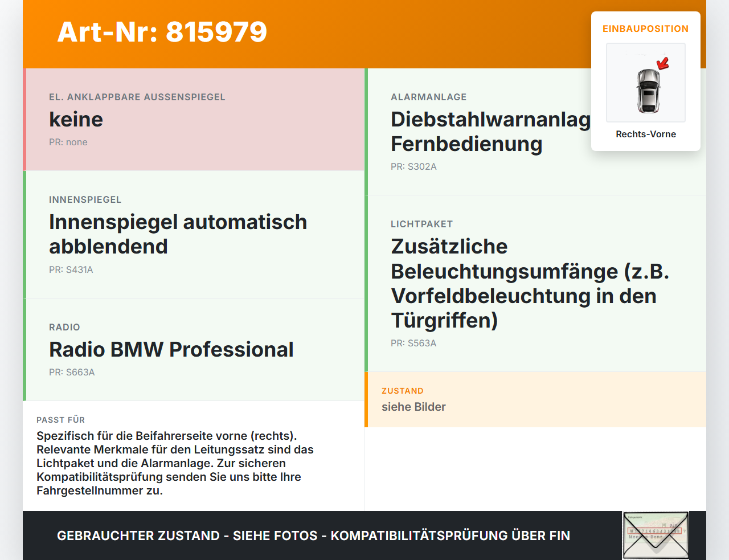Click the car installation position image
This screenshot has width=729, height=560.
646,83
